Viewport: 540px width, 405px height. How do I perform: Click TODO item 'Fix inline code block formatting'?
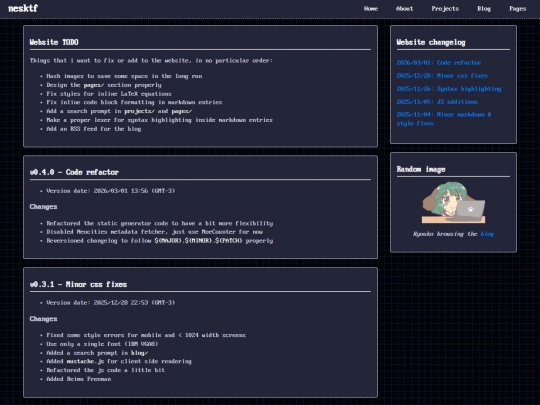point(134,102)
